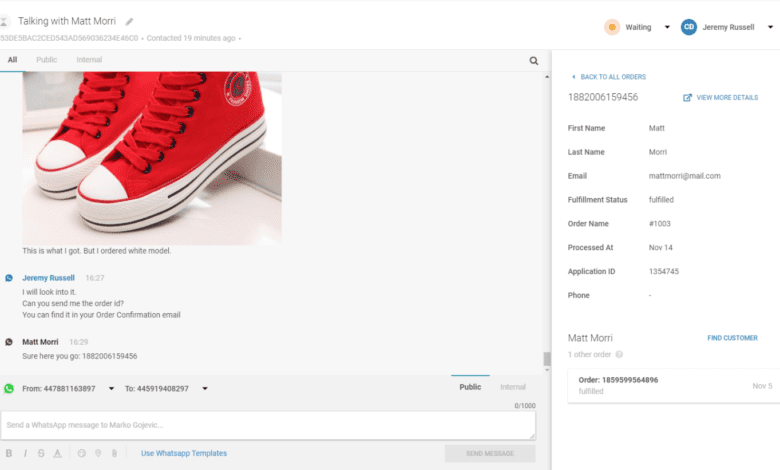The image size is (780, 470).
Task: Click the help icon beside 1 other order
Action: [x=619, y=355]
